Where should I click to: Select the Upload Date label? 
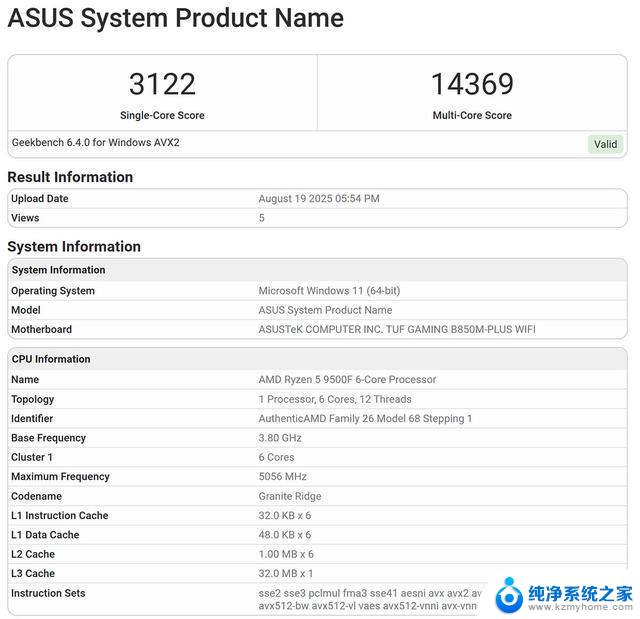[40, 199]
